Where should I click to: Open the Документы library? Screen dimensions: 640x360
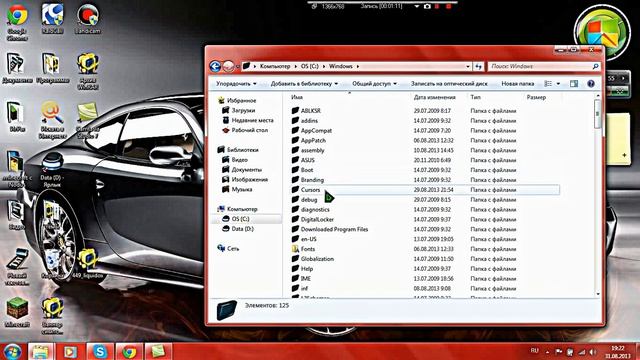pos(246,169)
